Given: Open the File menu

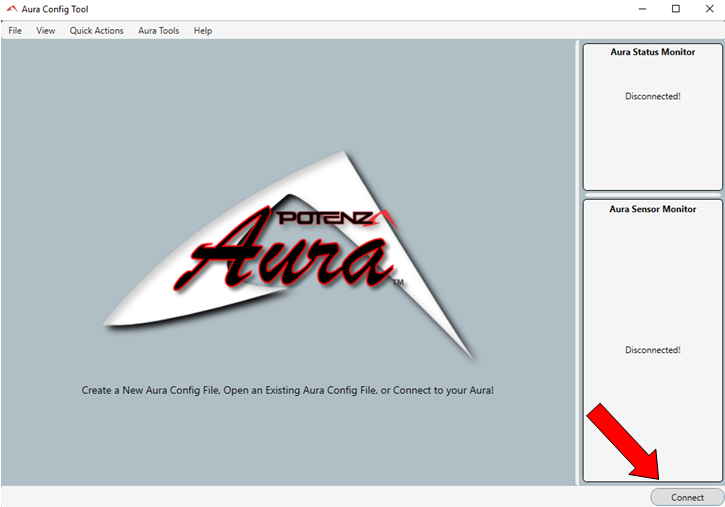Looking at the screenshot, I should (15, 31).
